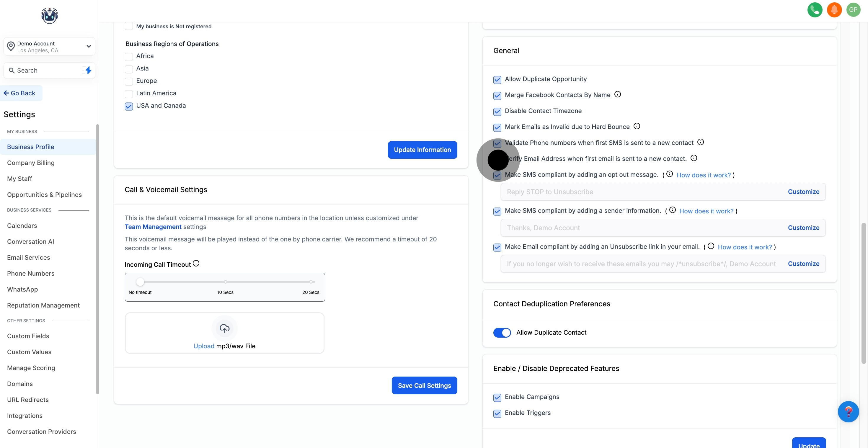Click info icon next to Incoming Call Timeout
Screen dimensions: 868x448
coord(196,264)
